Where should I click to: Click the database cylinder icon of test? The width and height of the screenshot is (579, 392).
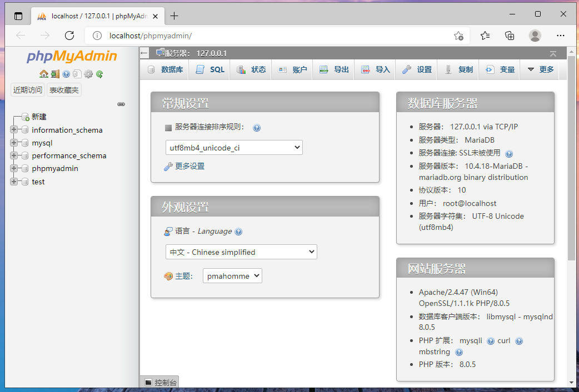click(25, 182)
